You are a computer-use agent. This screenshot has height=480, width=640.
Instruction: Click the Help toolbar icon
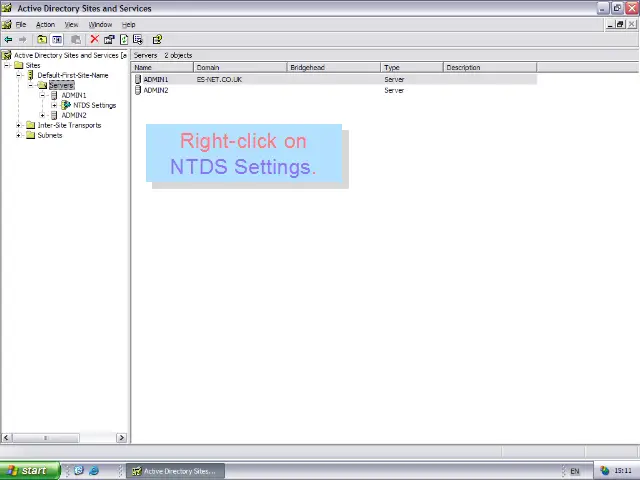[157, 40]
